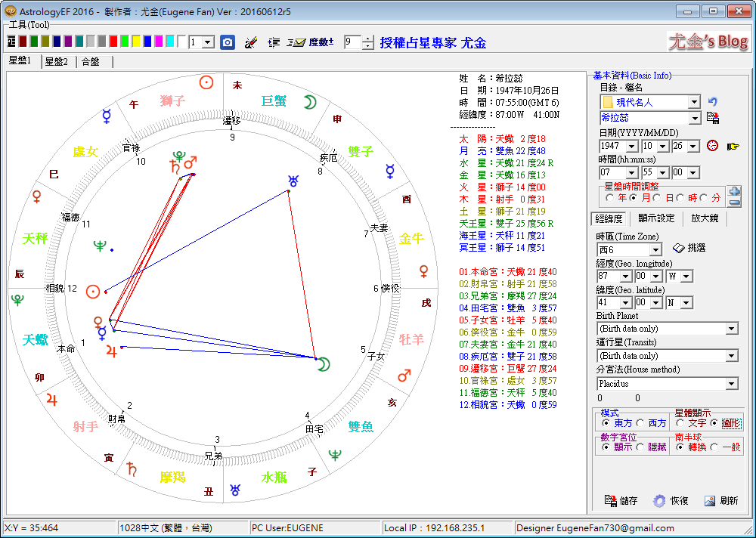The height and width of the screenshot is (538, 756).
Task: Click the save-to-disk icon beside 希拉蕊
Action: point(713,118)
